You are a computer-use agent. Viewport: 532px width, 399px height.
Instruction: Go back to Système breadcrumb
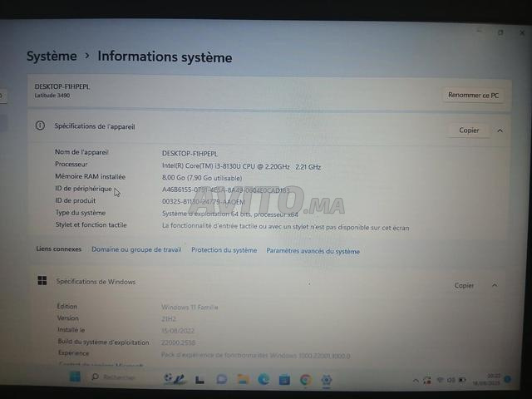(52, 56)
